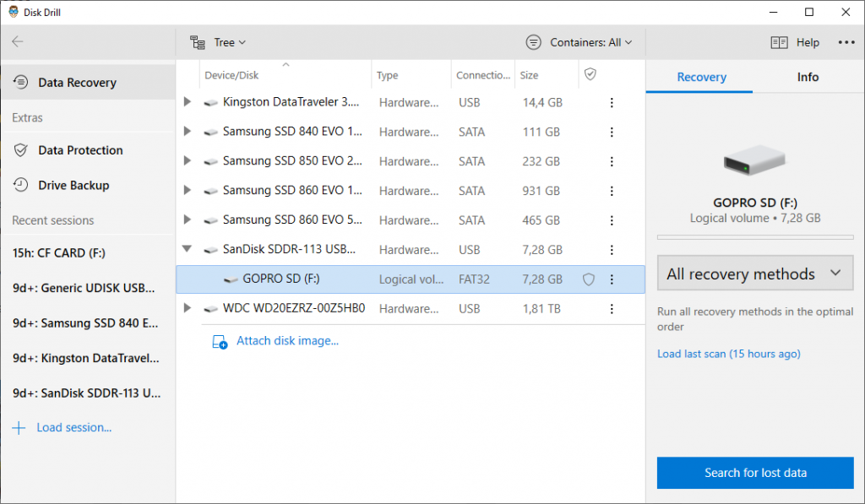Screen dimensions: 865x504
Task: Open the three-dot menu for GOPRO SD (F:)
Action: pyautogui.click(x=612, y=279)
